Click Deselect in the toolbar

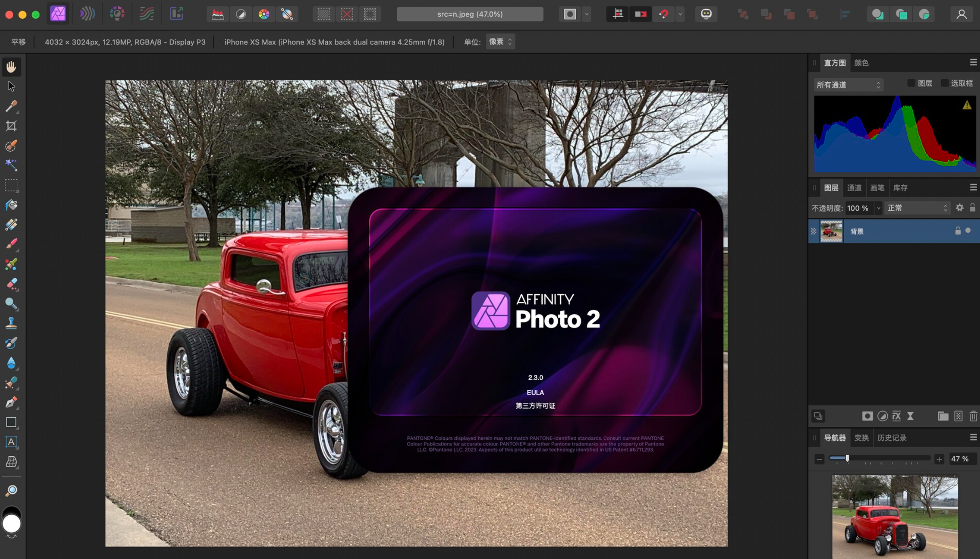coord(347,14)
